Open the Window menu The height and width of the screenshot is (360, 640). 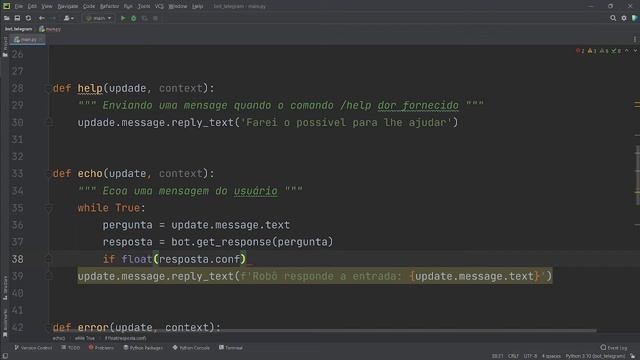178,6
